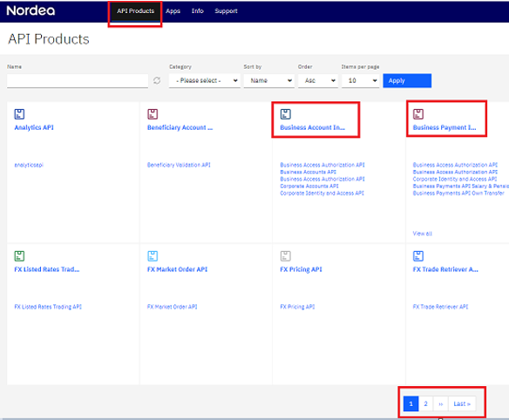This screenshot has height=420, width=509.
Task: Click the FX Listed Rates Trading API link
Action: click(x=48, y=307)
